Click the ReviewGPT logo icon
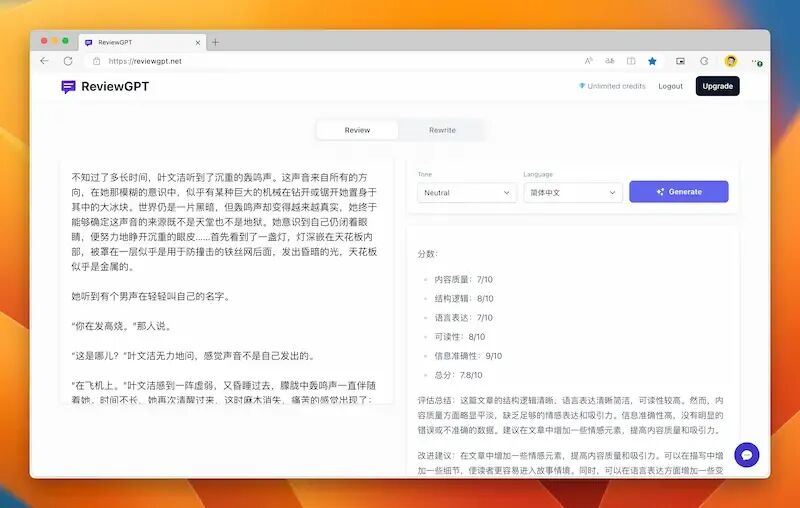The image size is (800, 508). pyautogui.click(x=68, y=87)
